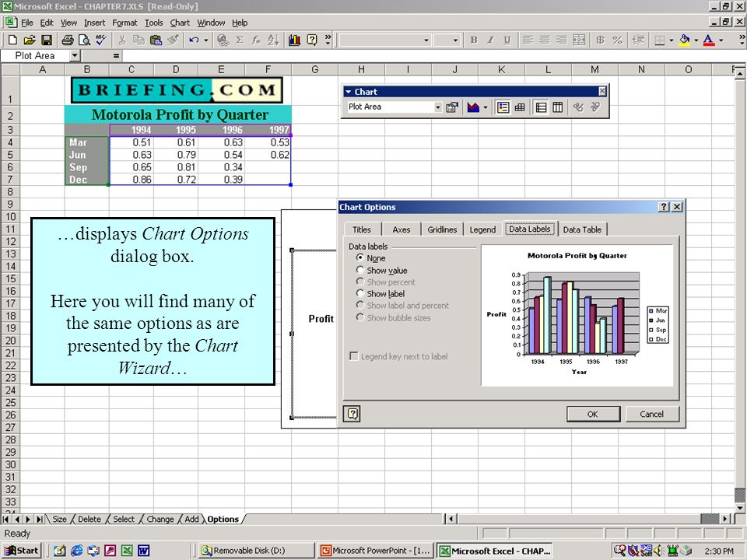Click the Format Painter brush icon
This screenshot has height=560, width=747.
point(173,40)
